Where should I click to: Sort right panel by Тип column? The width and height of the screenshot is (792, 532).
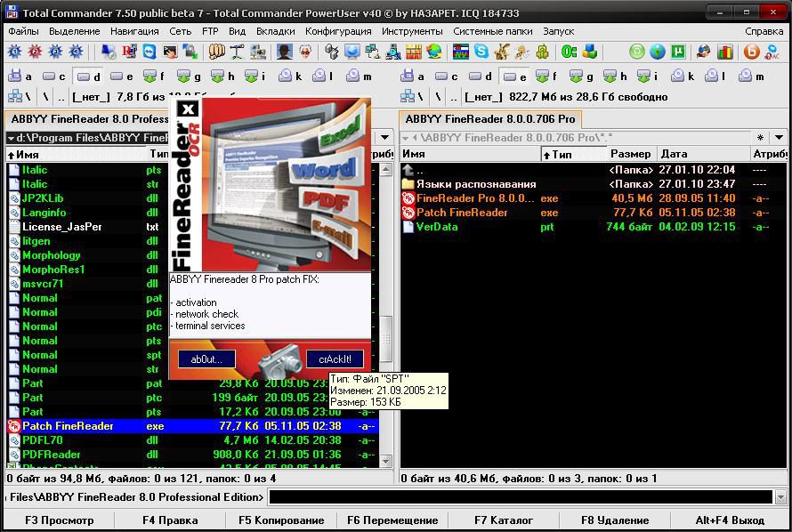click(x=573, y=154)
